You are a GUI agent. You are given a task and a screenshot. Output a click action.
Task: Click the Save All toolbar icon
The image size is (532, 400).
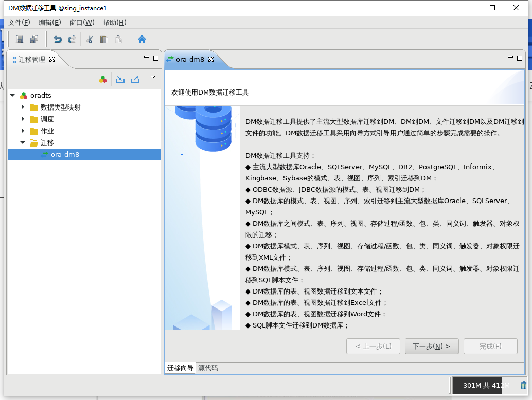[x=34, y=39]
